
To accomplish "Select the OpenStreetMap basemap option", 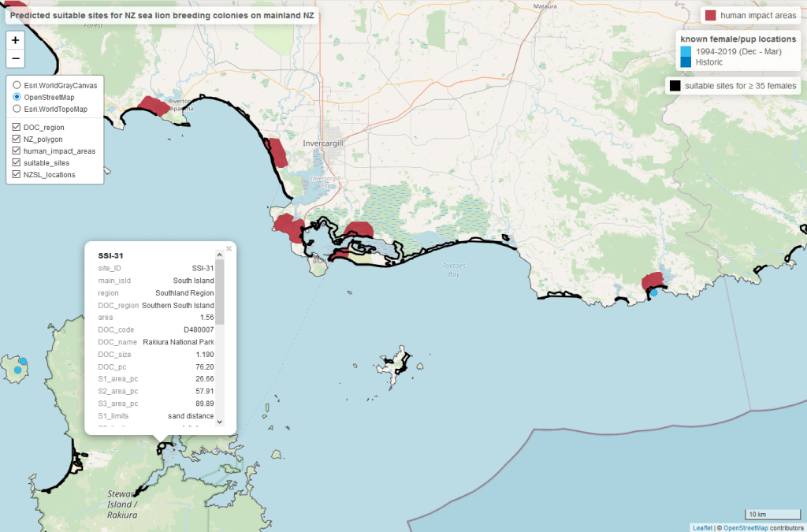I will [x=17, y=97].
